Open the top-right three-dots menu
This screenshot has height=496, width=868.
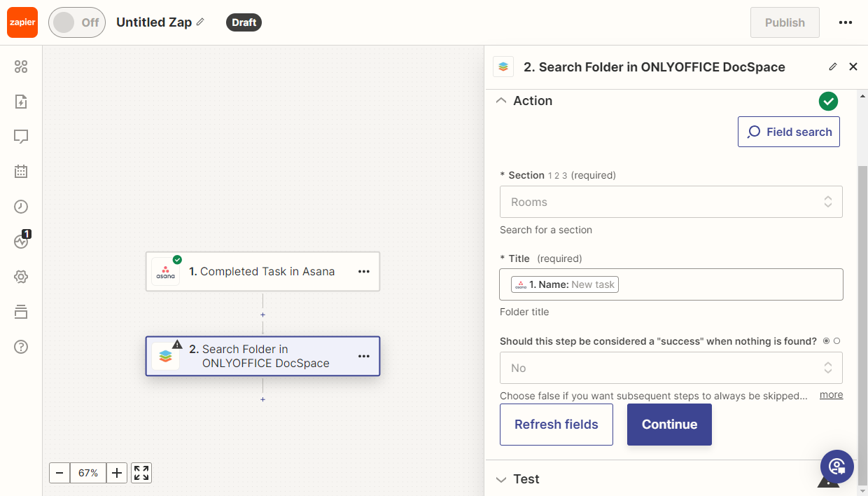pyautogui.click(x=845, y=22)
